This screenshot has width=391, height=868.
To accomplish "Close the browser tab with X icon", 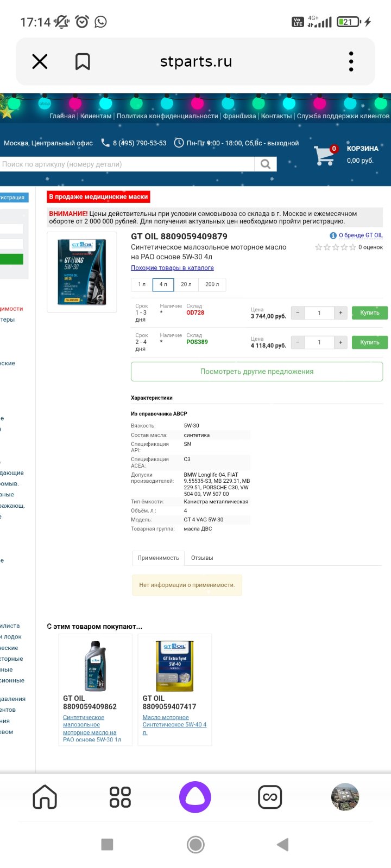I will point(40,61).
